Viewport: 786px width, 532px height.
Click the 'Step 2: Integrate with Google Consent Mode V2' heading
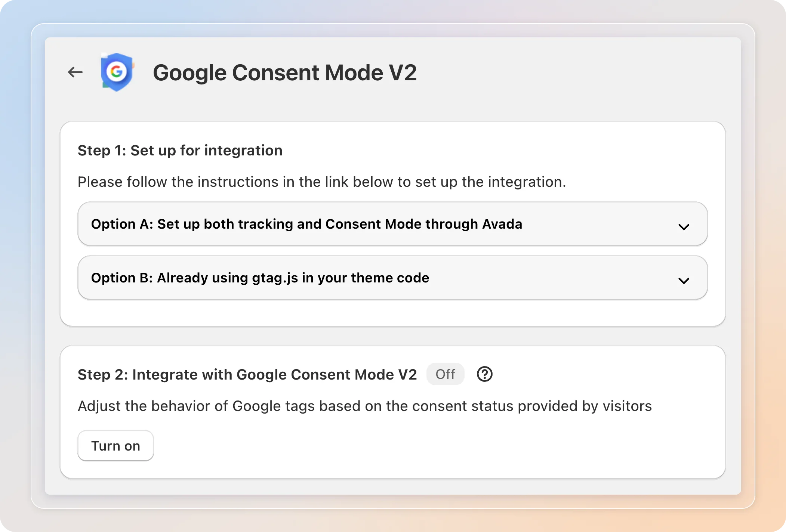pos(247,374)
